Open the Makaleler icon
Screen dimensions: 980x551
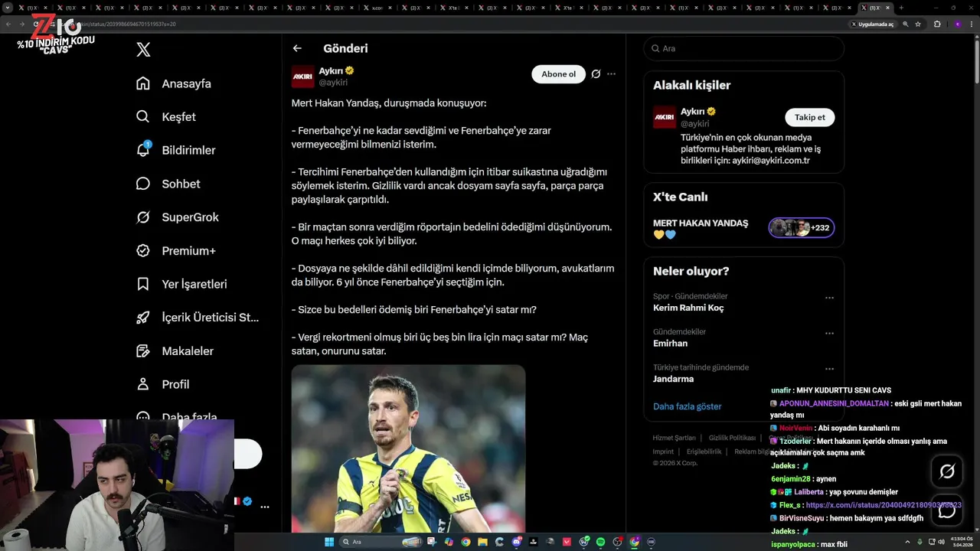coord(143,350)
